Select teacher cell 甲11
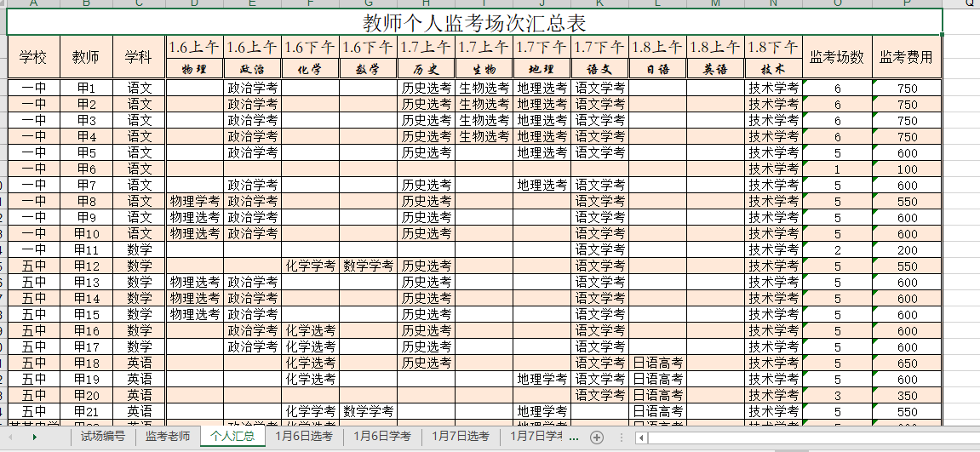Screen dimensions: 980x452 [86, 250]
